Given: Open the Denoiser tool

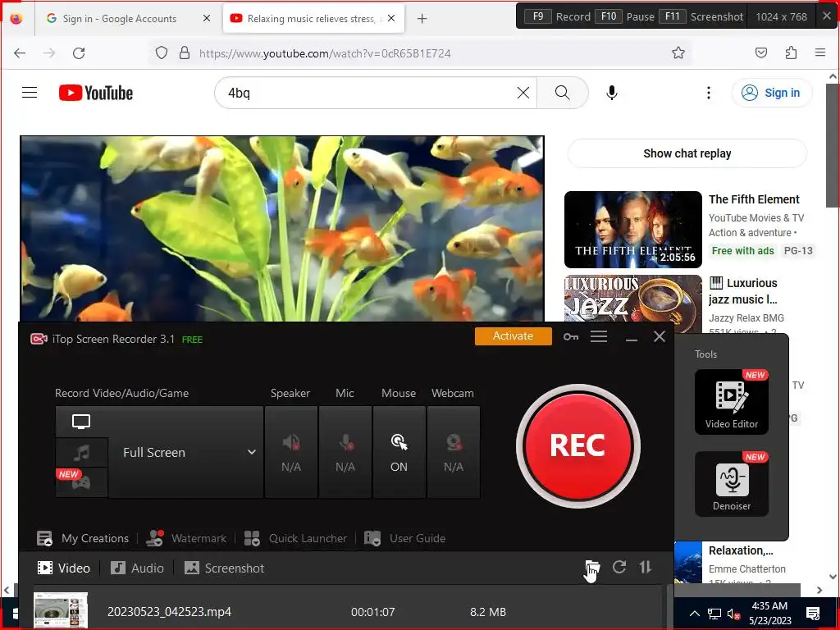Looking at the screenshot, I should 732,484.
